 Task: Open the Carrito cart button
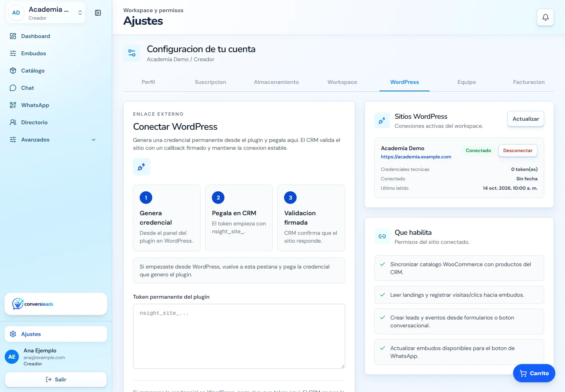[534, 373]
